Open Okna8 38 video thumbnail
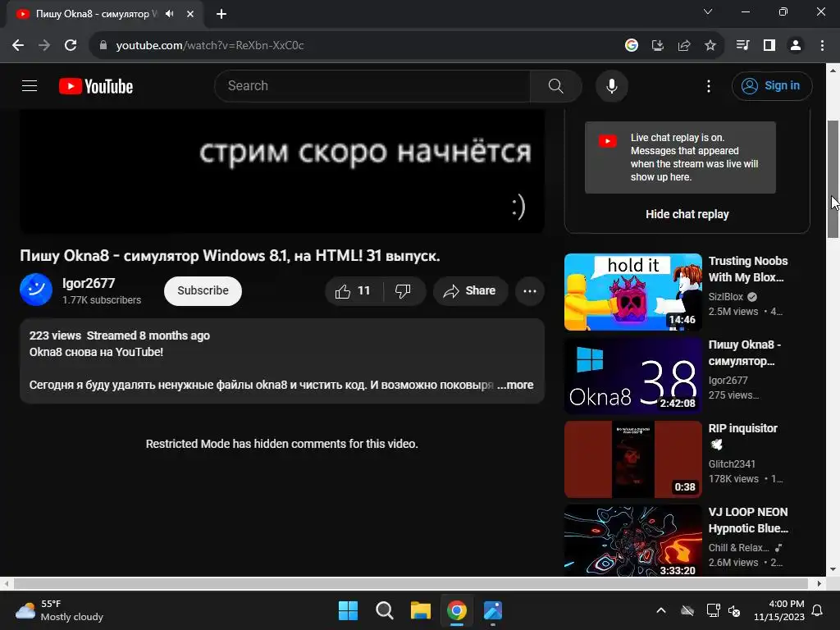Image resolution: width=840 pixels, height=630 pixels. (632, 375)
